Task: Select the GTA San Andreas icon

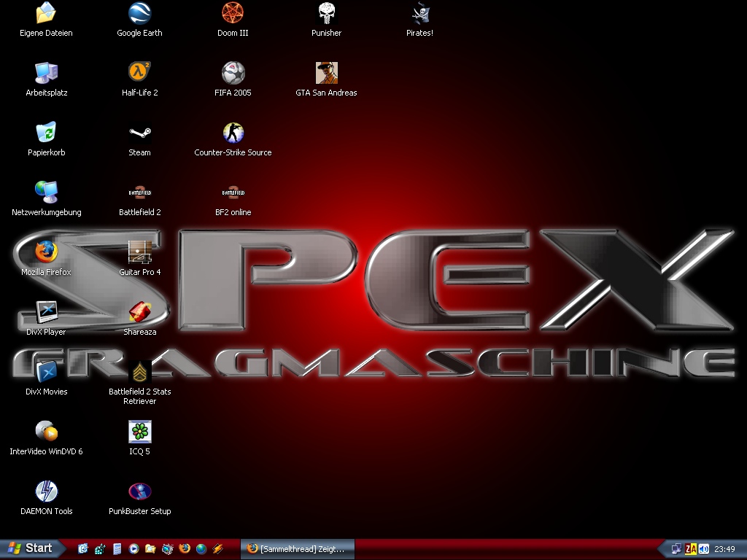Action: (x=326, y=73)
